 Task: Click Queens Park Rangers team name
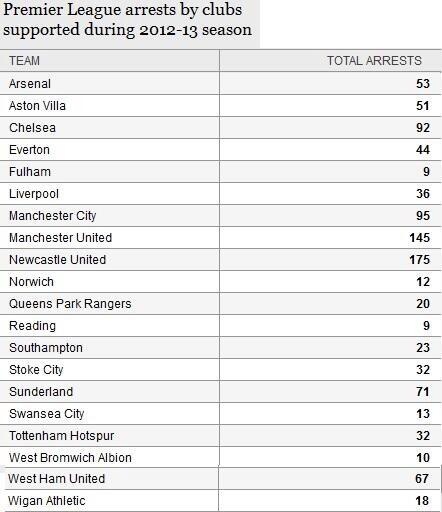pos(70,304)
